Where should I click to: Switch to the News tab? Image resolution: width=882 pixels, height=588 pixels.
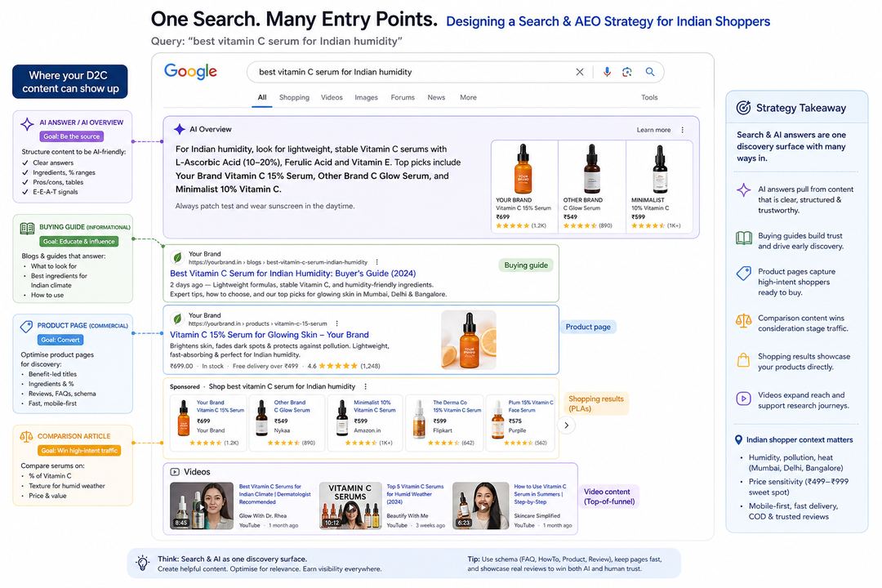(436, 97)
